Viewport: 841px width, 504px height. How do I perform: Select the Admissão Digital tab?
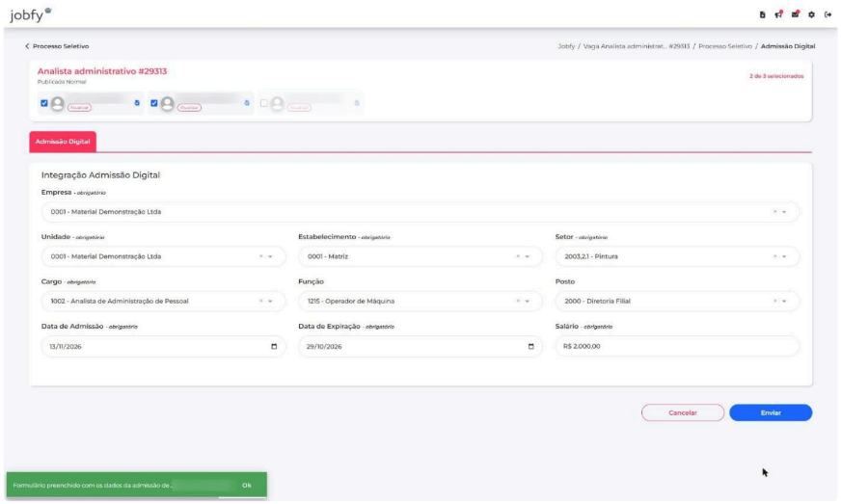pyautogui.click(x=63, y=142)
